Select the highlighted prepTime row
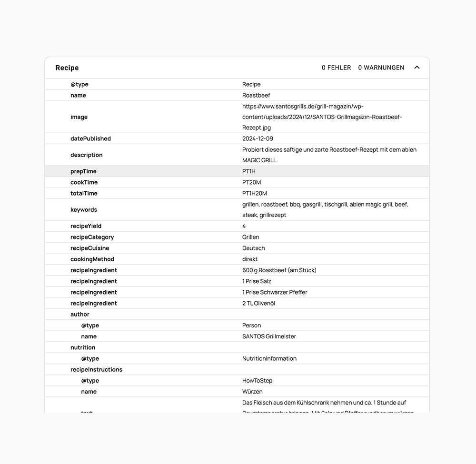 point(237,171)
